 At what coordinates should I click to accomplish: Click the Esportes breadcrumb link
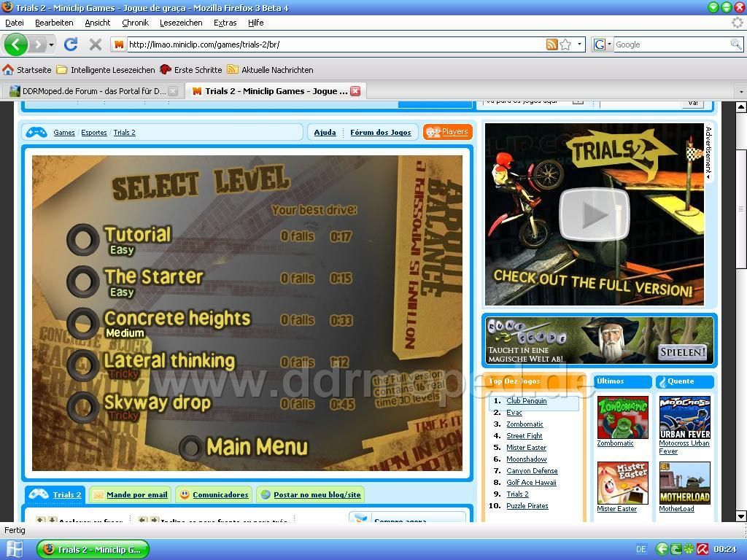[x=94, y=133]
